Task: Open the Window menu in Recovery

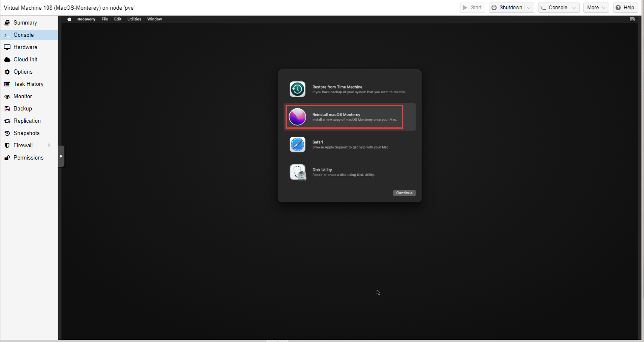Action: (155, 19)
